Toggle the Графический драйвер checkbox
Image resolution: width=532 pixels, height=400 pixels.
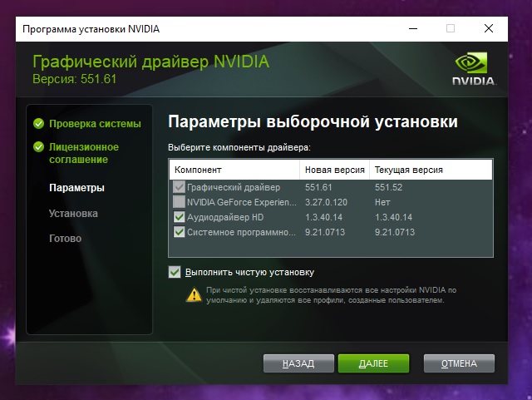click(179, 187)
